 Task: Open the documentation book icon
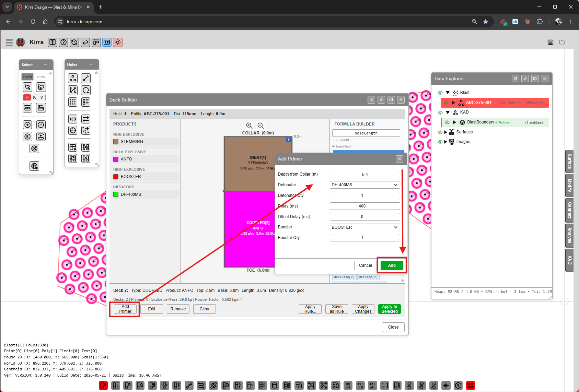coord(53,42)
